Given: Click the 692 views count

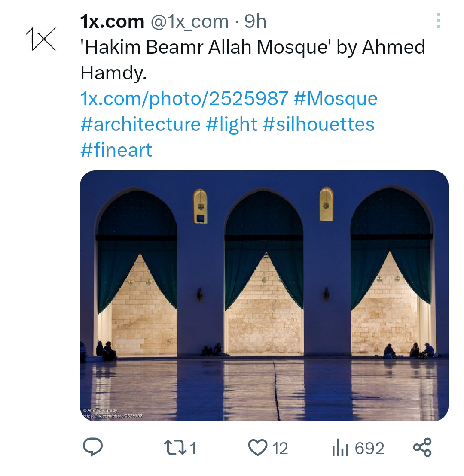Looking at the screenshot, I should pos(369,448).
